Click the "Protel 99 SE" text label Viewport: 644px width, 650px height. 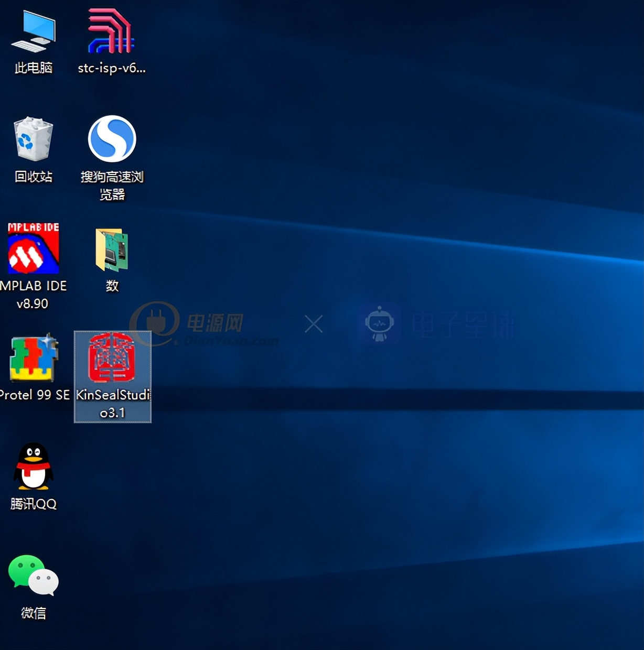click(35, 395)
